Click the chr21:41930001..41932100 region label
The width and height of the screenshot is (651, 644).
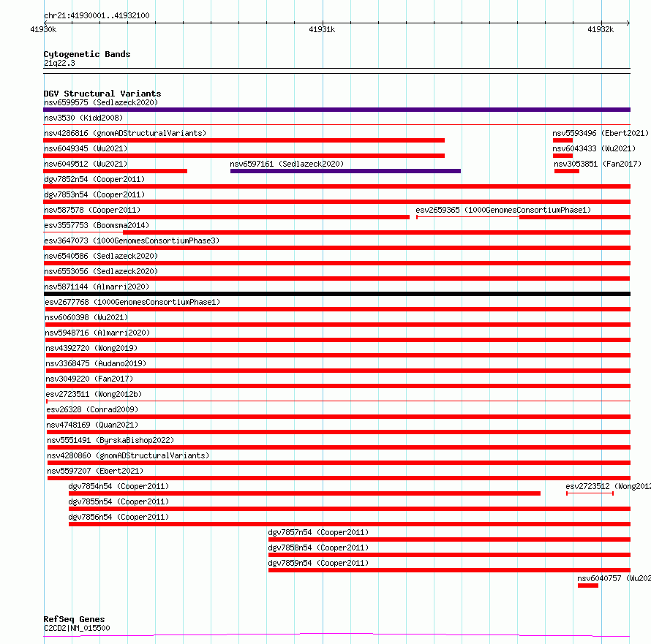click(97, 16)
